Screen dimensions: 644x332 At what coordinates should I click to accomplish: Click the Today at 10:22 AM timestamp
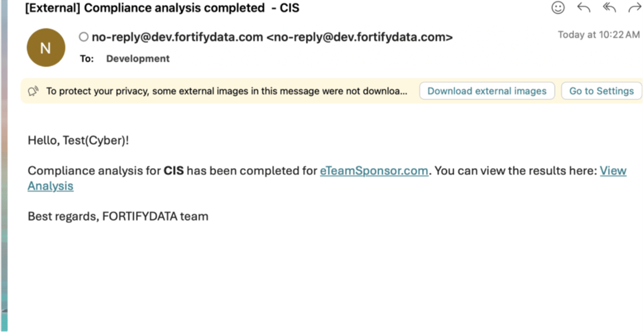(x=598, y=35)
